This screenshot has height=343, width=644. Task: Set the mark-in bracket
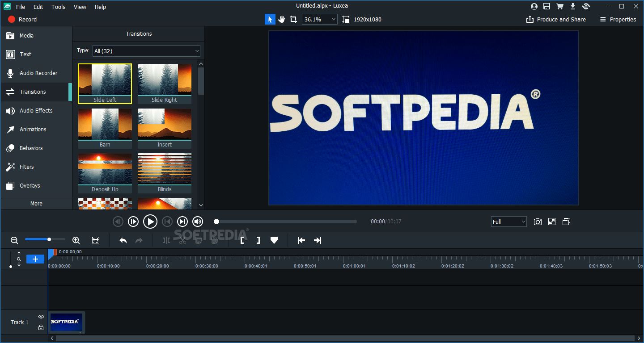coord(242,240)
